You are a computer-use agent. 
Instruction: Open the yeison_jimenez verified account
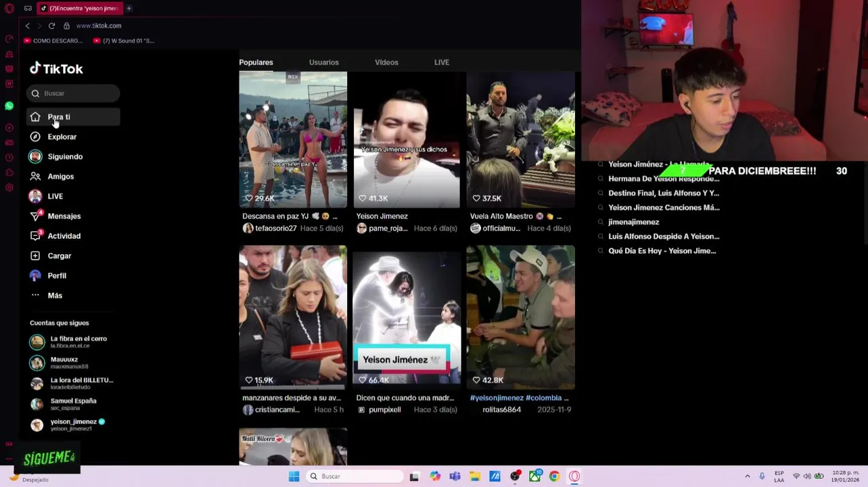[x=73, y=425]
